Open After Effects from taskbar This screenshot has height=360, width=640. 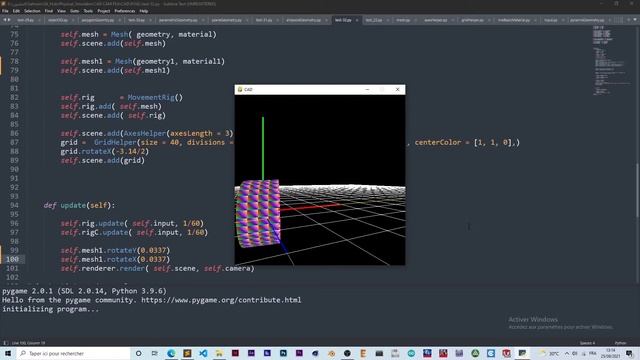pyautogui.click(x=251, y=353)
